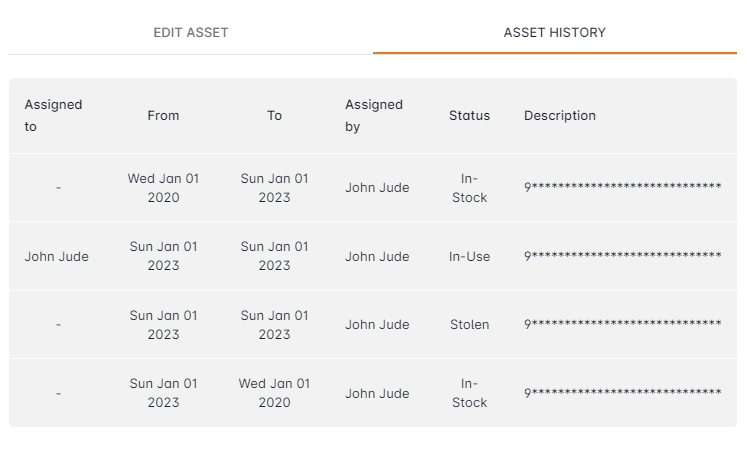747x462 pixels.
Task: Select John Jude in the 'Assigned to' column
Action: tap(56, 256)
